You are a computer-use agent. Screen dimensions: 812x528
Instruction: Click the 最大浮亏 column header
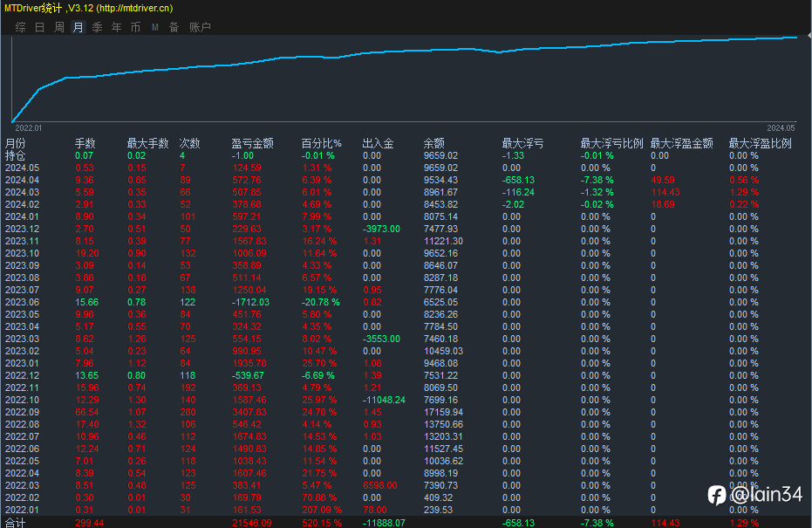pos(522,143)
